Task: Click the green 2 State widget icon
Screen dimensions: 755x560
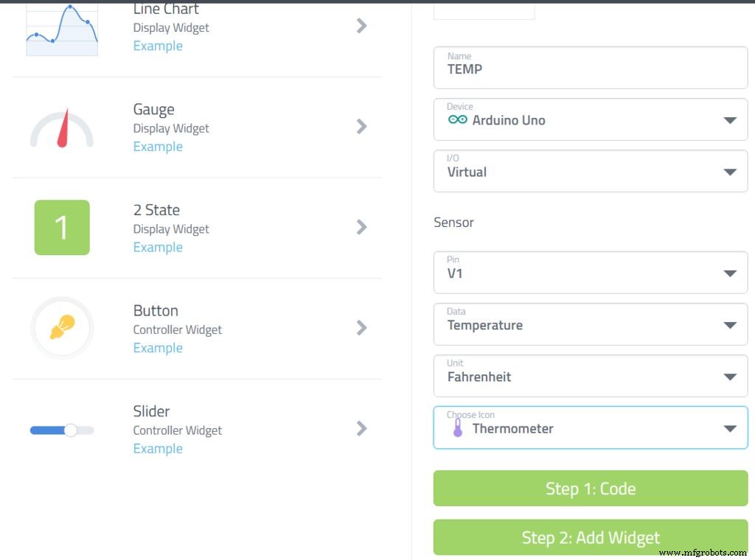Action: [62, 228]
